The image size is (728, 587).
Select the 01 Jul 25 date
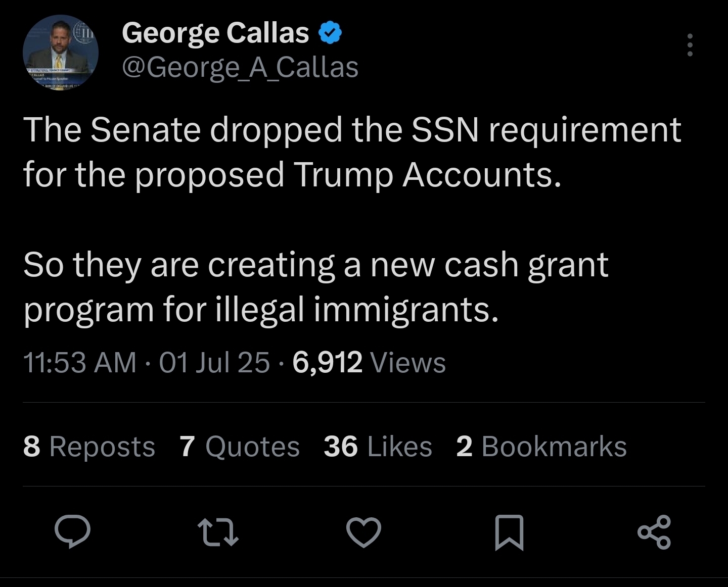coord(214,362)
